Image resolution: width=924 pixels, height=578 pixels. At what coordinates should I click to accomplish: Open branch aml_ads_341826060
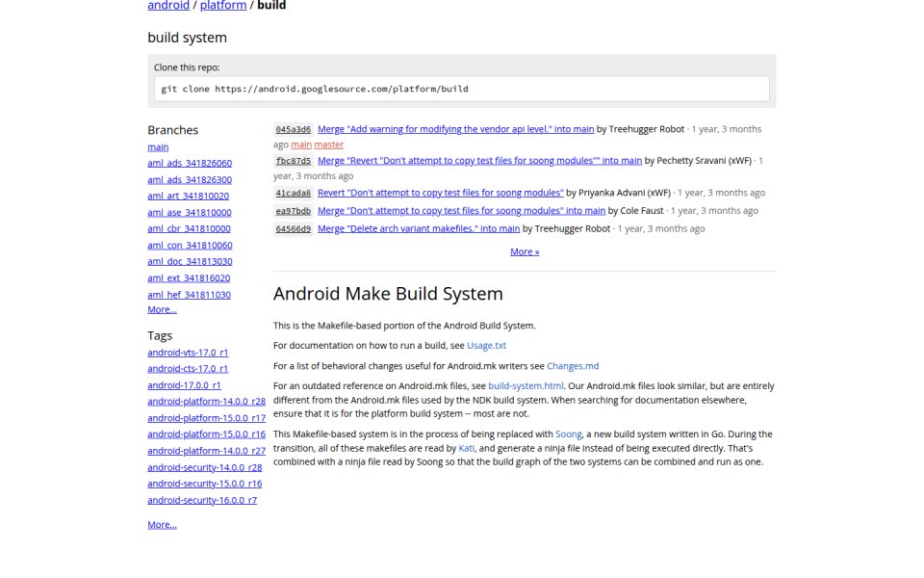(190, 163)
